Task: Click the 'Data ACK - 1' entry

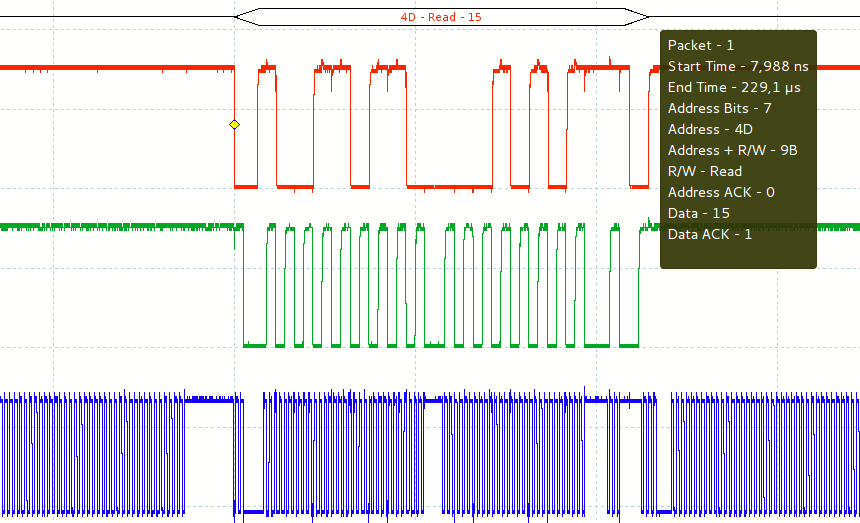Action: (709, 234)
